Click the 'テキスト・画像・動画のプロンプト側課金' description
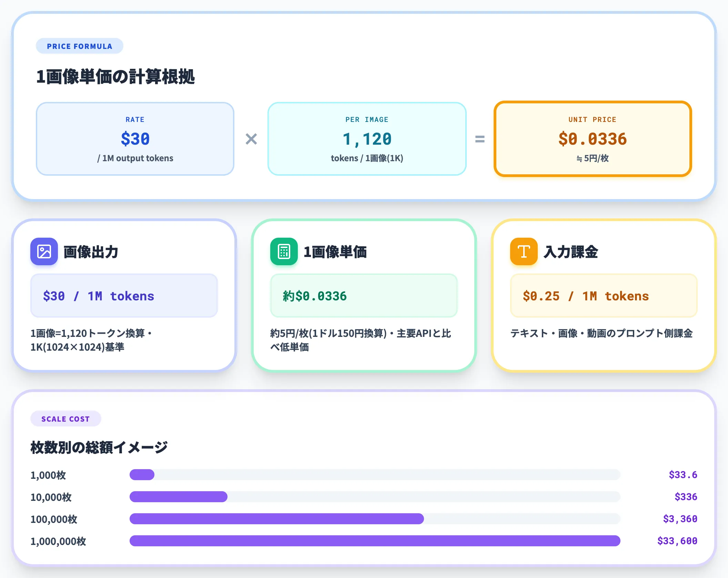The height and width of the screenshot is (578, 728). (601, 333)
